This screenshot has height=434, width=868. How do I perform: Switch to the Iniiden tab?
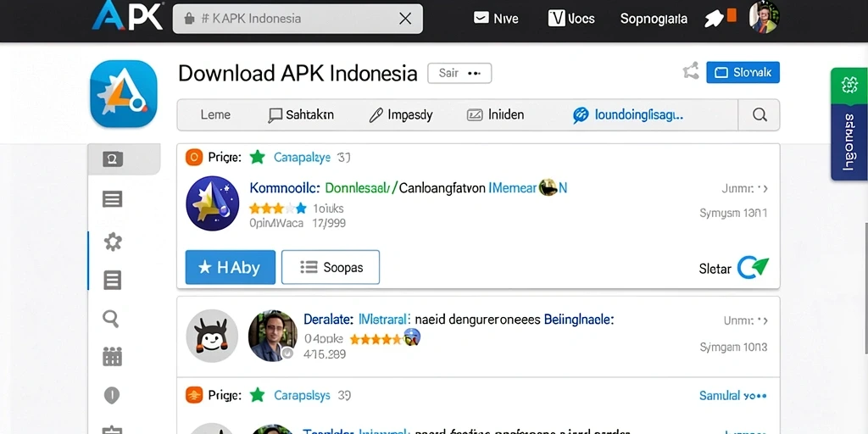(495, 114)
